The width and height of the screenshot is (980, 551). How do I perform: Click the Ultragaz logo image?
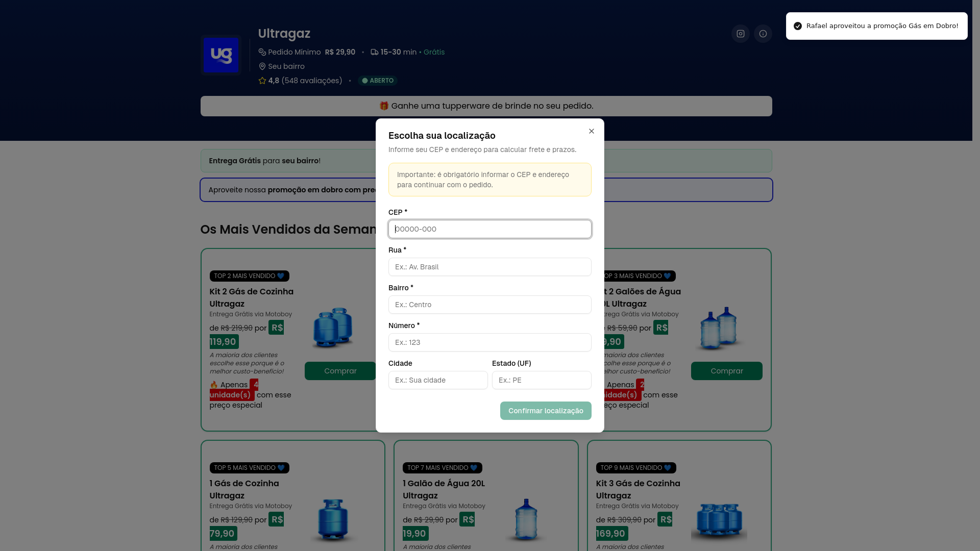221,55
